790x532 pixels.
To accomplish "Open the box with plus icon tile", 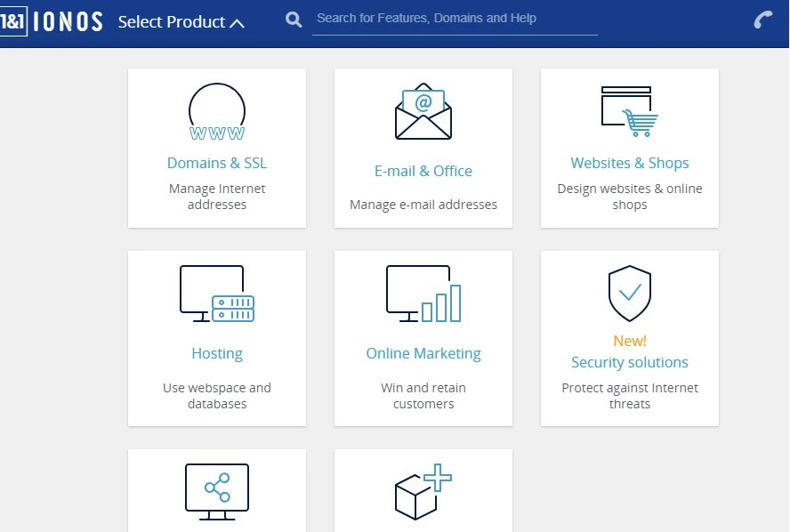I will pos(423,492).
